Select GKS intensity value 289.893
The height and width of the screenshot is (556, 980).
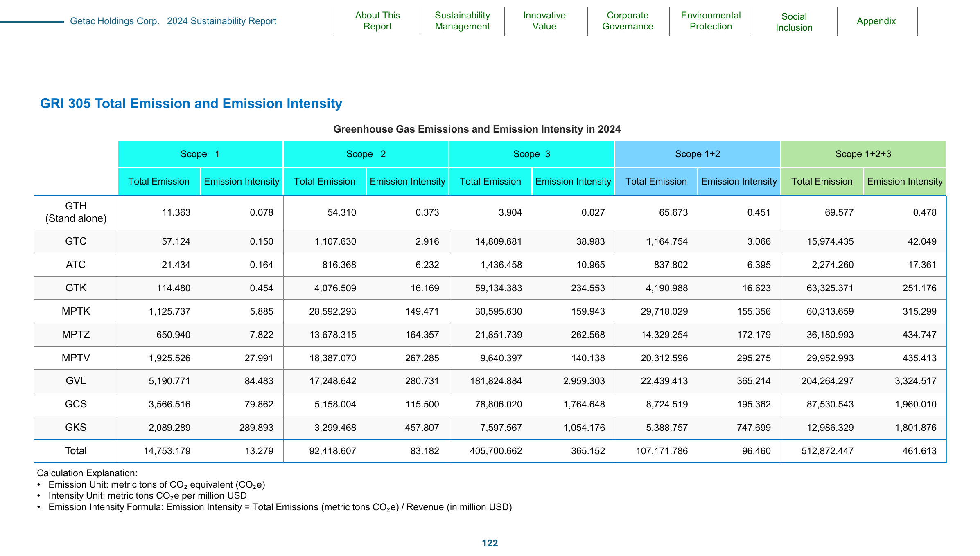pos(256,428)
